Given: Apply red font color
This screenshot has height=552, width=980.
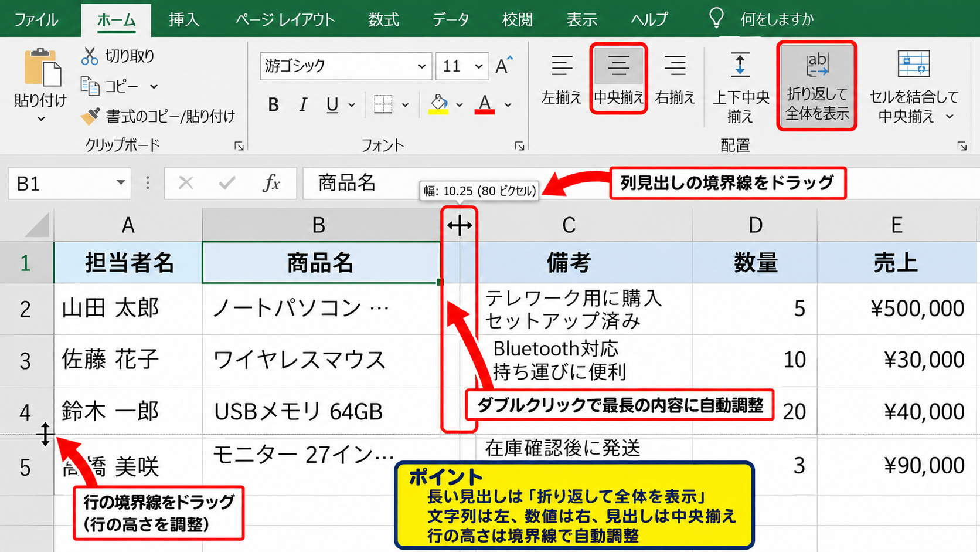Looking at the screenshot, I should coord(484,104).
